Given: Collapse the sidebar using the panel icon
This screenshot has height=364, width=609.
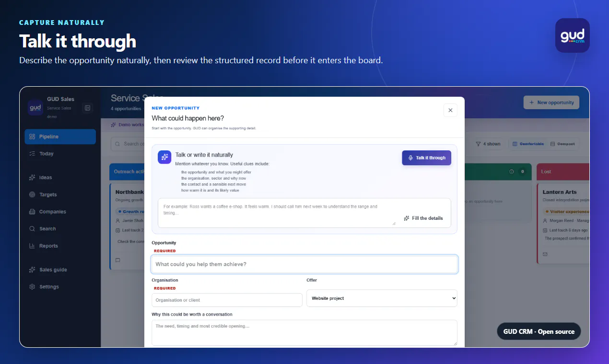Looking at the screenshot, I should (x=87, y=108).
